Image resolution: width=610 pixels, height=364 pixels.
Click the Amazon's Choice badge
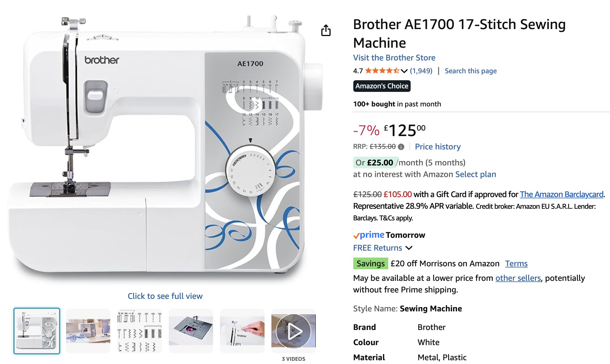pos(382,86)
